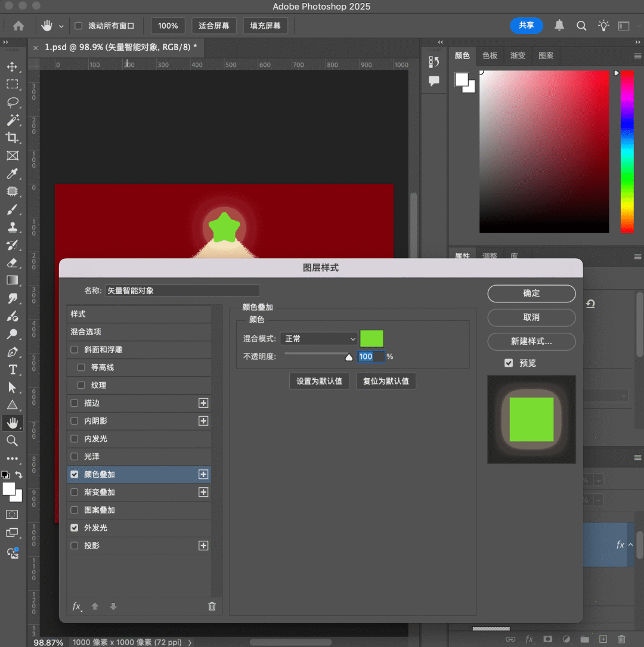Click the green overlay color swatch

coord(371,339)
